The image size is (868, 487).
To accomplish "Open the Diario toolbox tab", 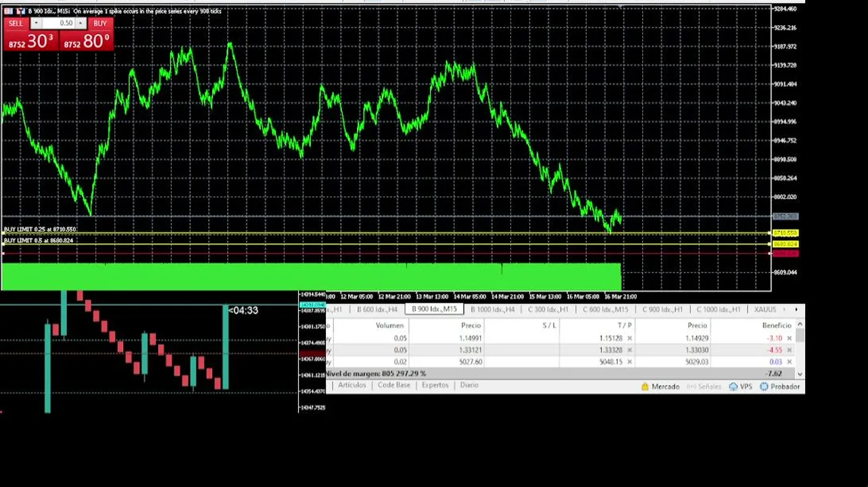I will coord(469,386).
